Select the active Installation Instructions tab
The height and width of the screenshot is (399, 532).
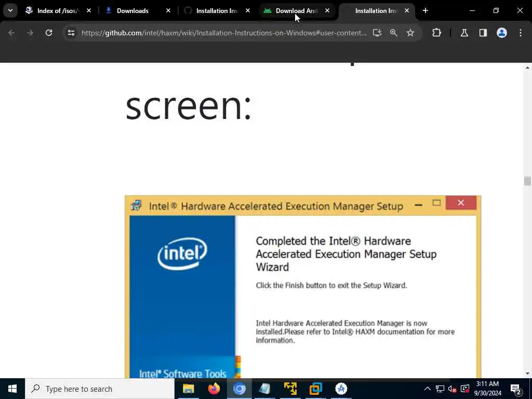(x=376, y=10)
